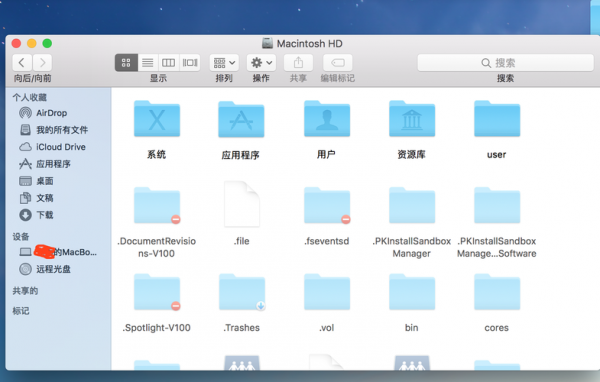Screen dimensions: 600x382
Task: Select the .vol folder
Action: pos(327,292)
